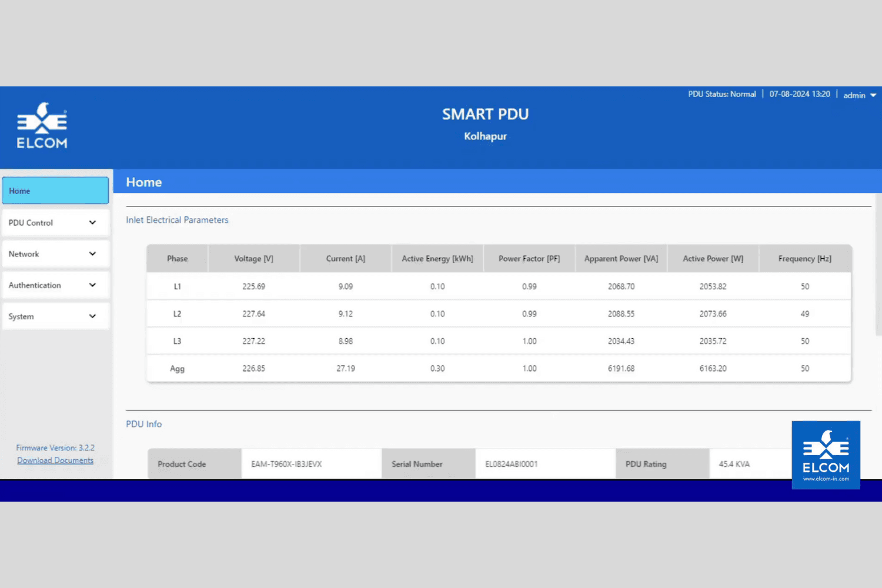Select the L2 phase row
The width and height of the screenshot is (882, 588).
(177, 314)
